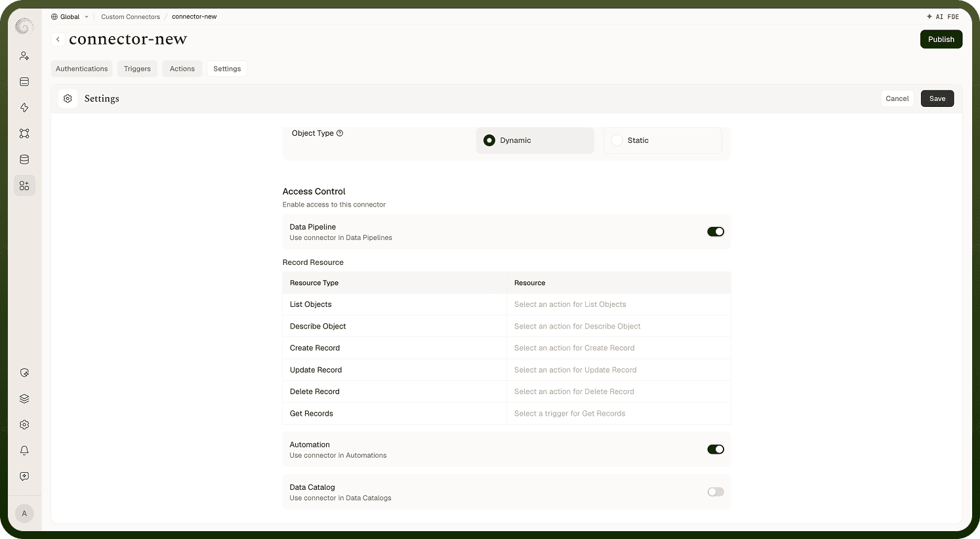Viewport: 980px width, 539px height.
Task: Select the Static object type option
Action: [x=663, y=140]
